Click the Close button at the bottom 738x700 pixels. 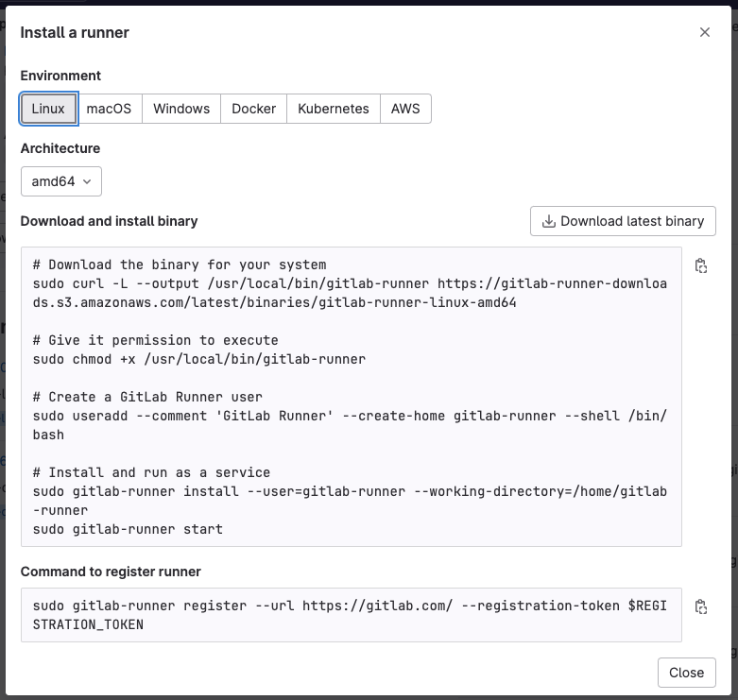point(687,673)
